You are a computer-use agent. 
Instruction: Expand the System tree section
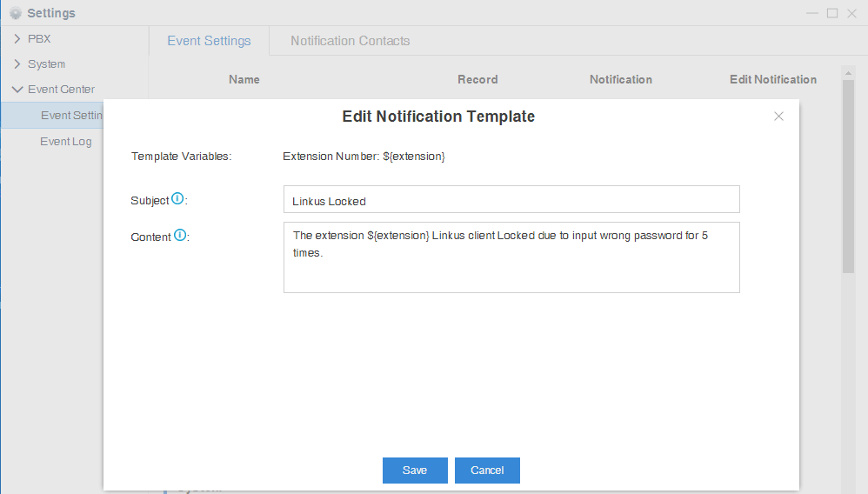click(17, 64)
